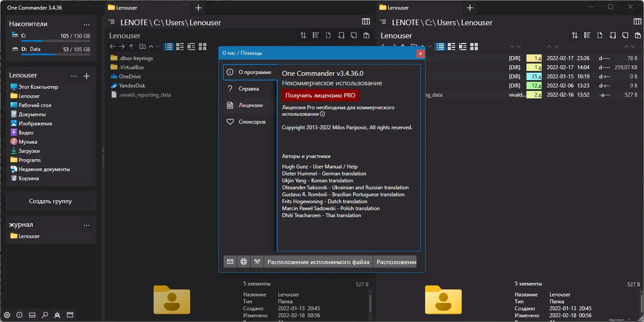Switch right pane to tiles view

point(452,46)
